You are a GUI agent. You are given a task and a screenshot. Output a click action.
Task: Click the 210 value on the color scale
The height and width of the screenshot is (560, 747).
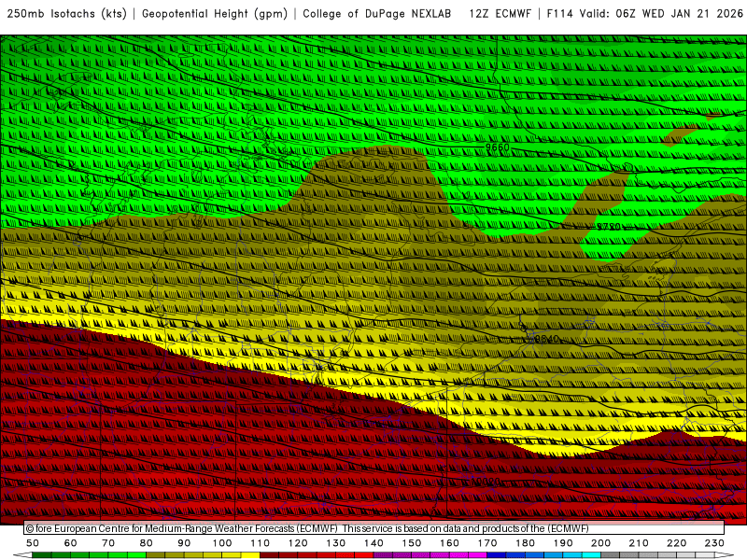coord(639,543)
